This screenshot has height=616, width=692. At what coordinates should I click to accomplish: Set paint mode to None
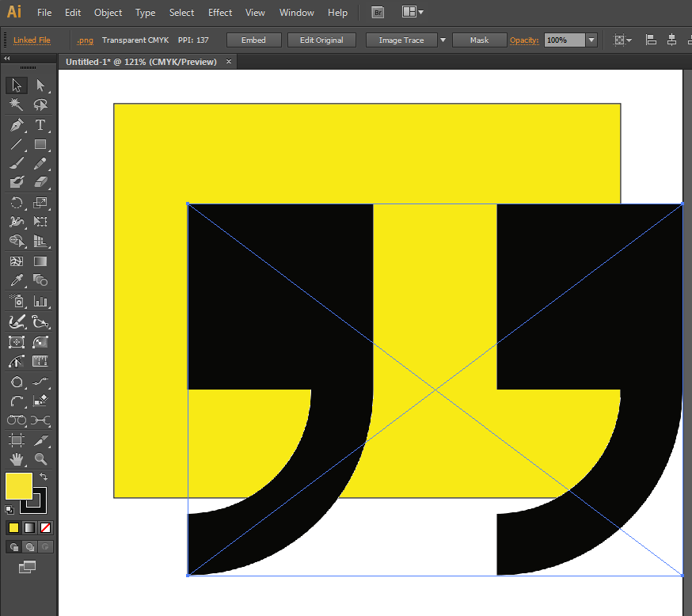(x=46, y=527)
